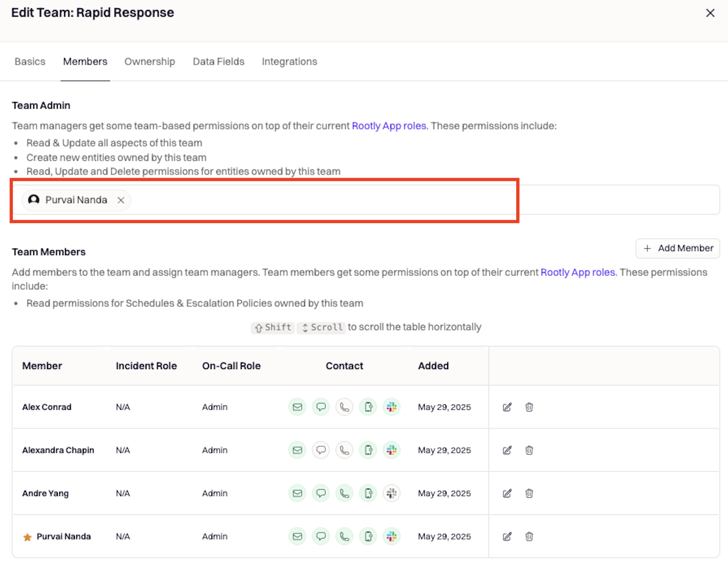This screenshot has width=728, height=568.
Task: Remove Purvai Nanda using the trash icon
Action: click(x=529, y=536)
